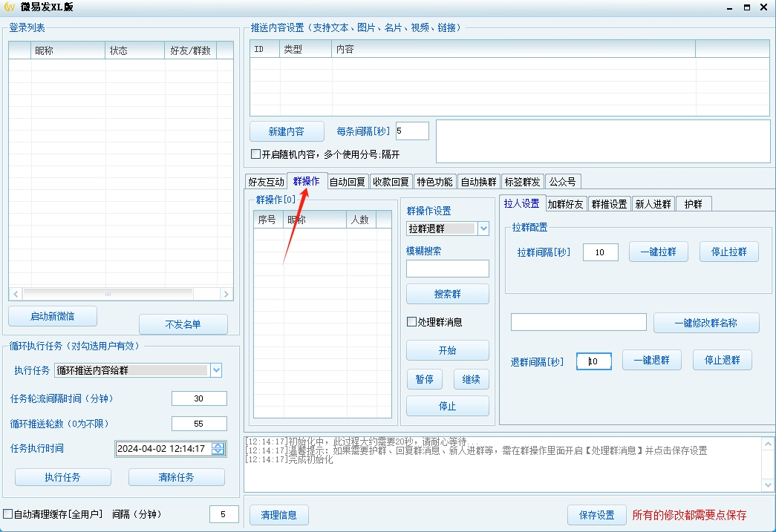Switch to 好友互动 tab
The height and width of the screenshot is (532, 776).
267,182
